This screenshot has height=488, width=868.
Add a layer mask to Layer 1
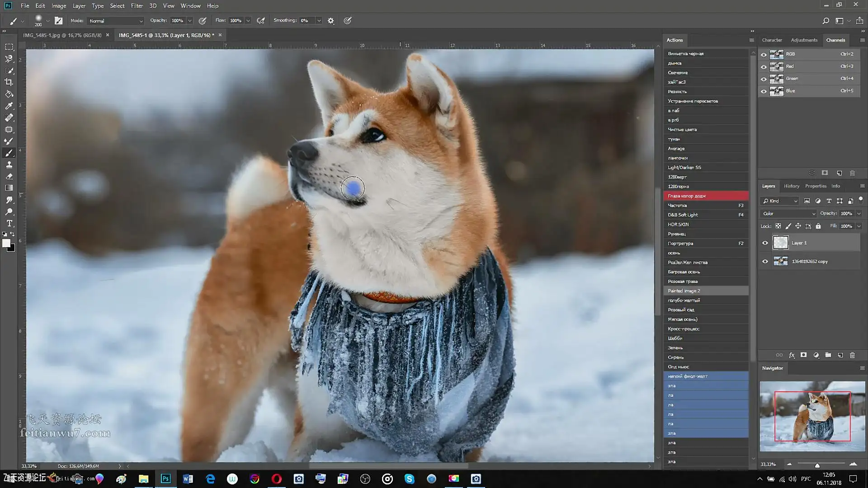[803, 355]
